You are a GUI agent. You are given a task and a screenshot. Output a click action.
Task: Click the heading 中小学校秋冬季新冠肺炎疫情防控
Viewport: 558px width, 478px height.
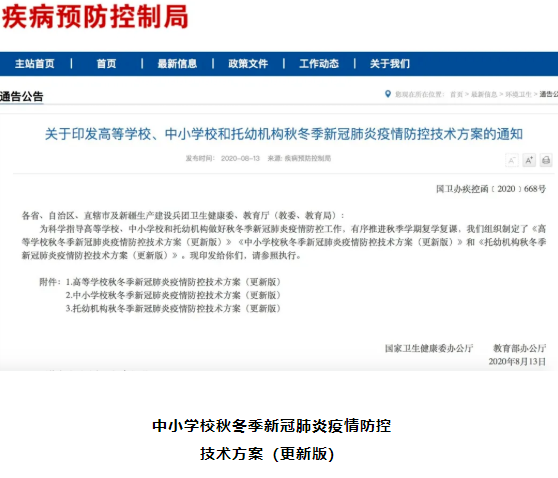pyautogui.click(x=272, y=426)
